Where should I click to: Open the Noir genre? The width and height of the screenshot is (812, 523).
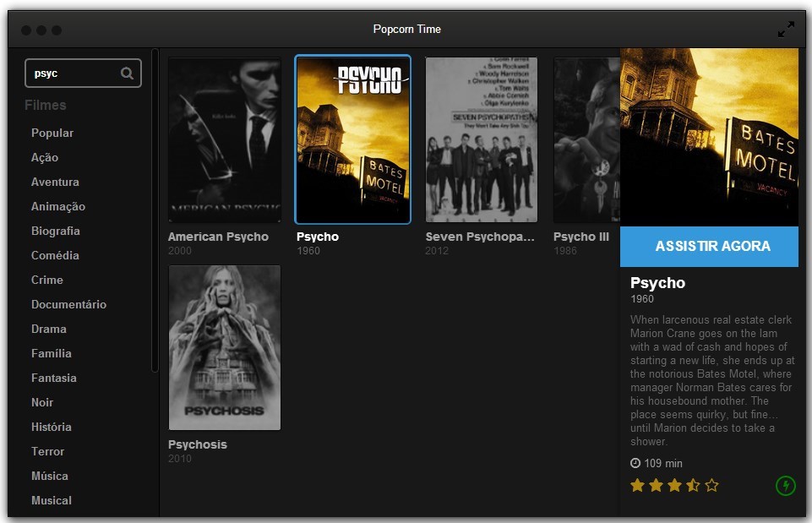pos(42,402)
